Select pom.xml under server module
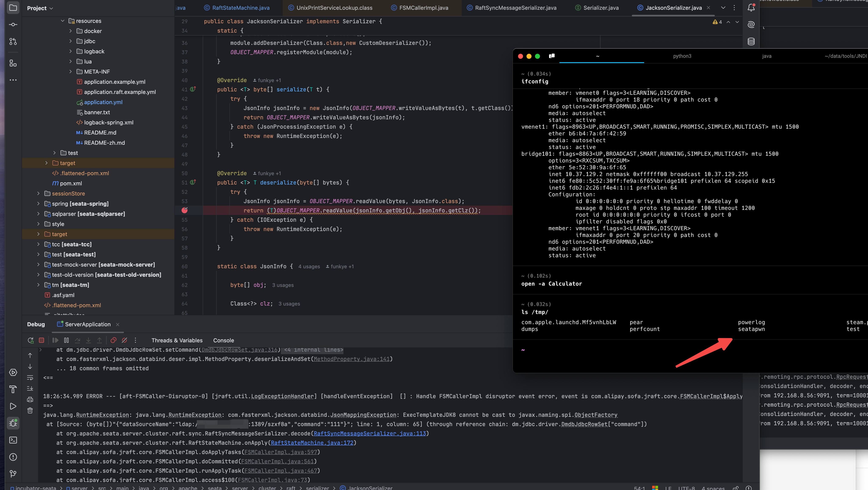Screen dimensions: 868x490 (71, 183)
